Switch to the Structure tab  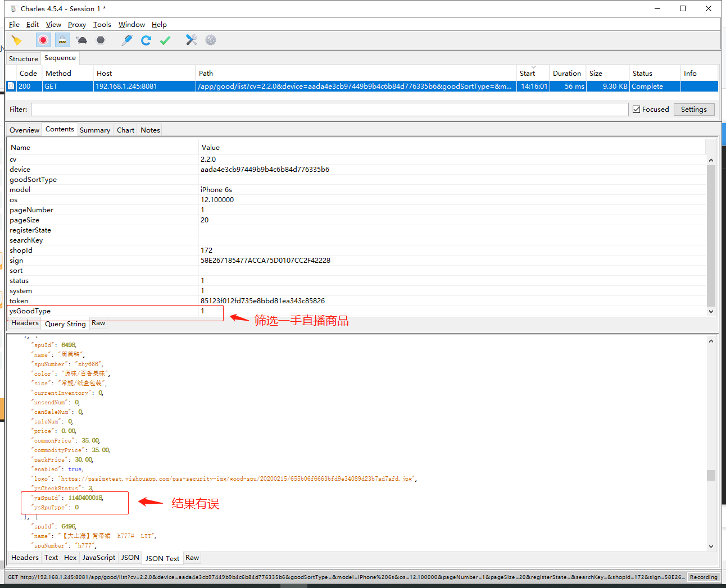(24, 58)
